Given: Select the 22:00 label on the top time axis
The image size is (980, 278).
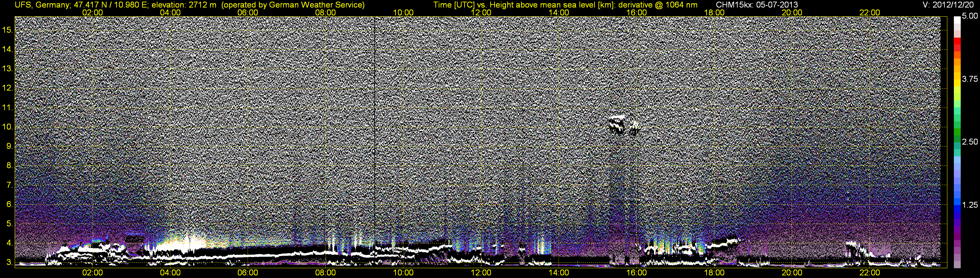Looking at the screenshot, I should click(870, 12).
